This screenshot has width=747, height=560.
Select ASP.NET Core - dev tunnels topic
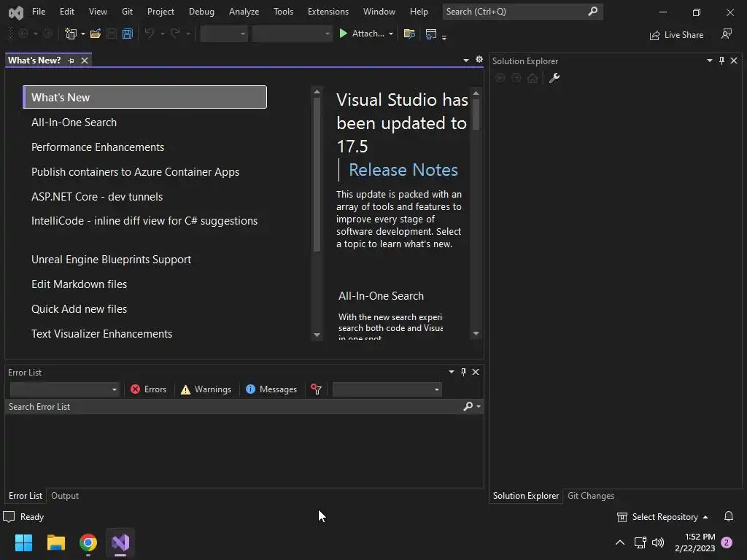point(97,197)
